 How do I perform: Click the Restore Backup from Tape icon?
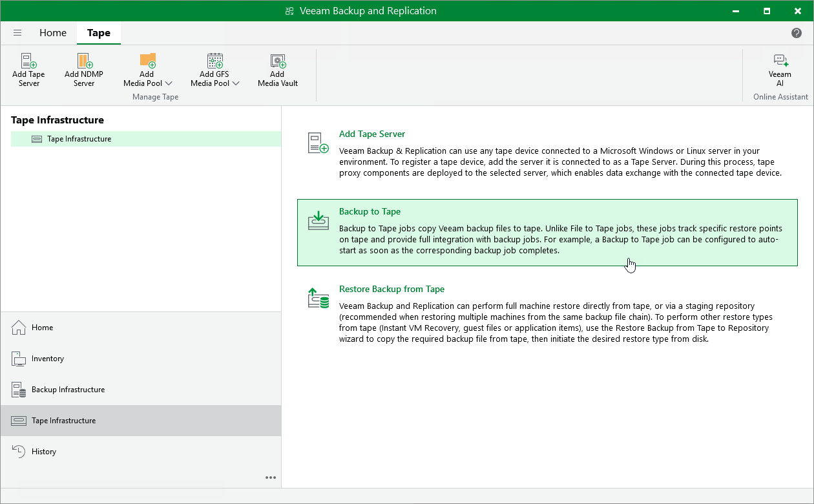318,298
